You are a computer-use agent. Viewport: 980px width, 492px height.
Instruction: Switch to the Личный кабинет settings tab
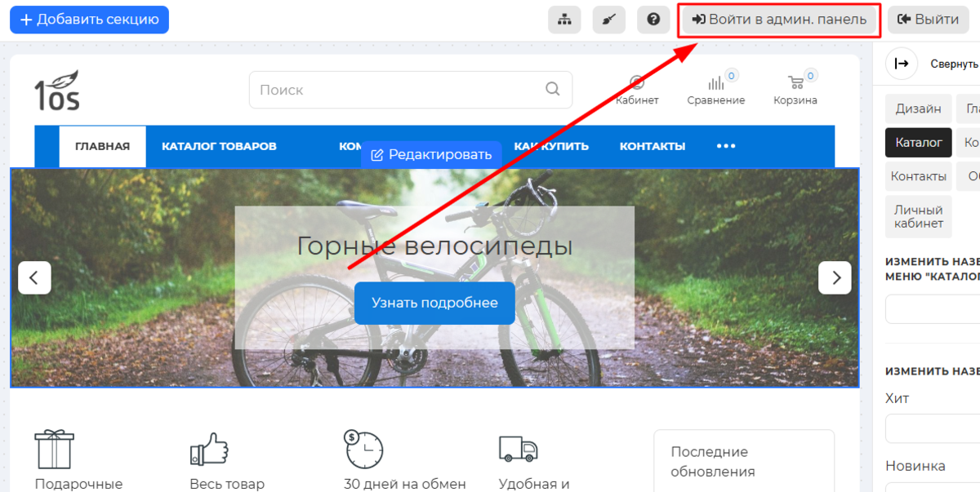tap(918, 216)
